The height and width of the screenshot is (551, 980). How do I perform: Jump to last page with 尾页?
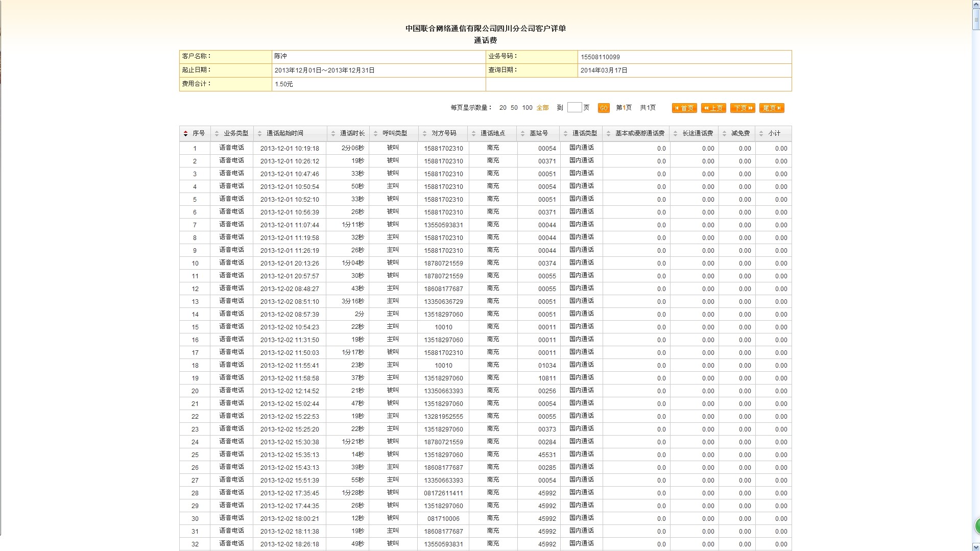pos(772,108)
